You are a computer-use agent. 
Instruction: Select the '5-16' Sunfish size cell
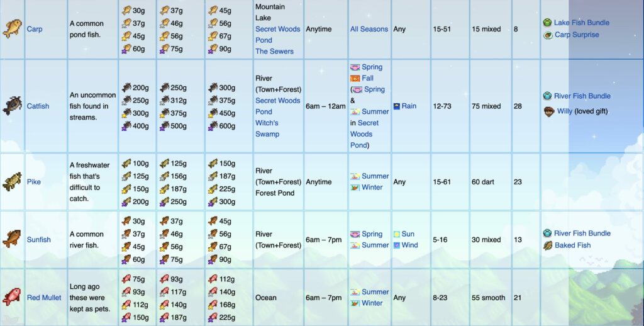pos(440,240)
